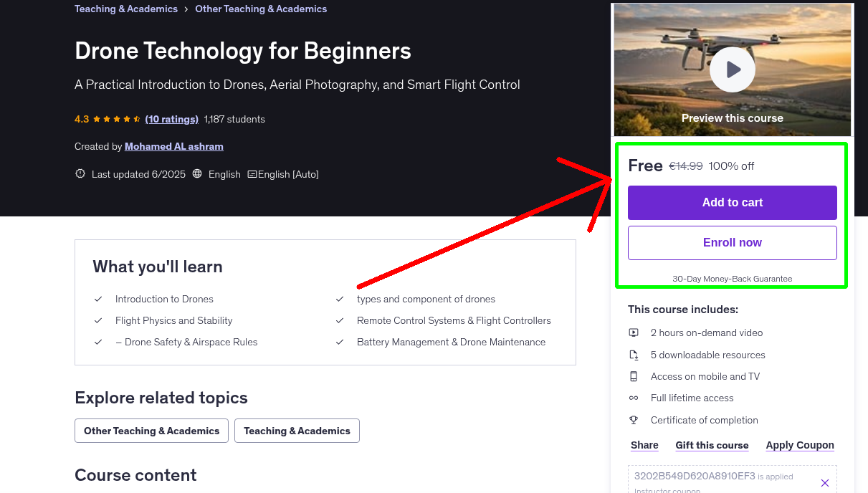The image size is (868, 493).
Task: Add the course to cart
Action: tap(732, 203)
